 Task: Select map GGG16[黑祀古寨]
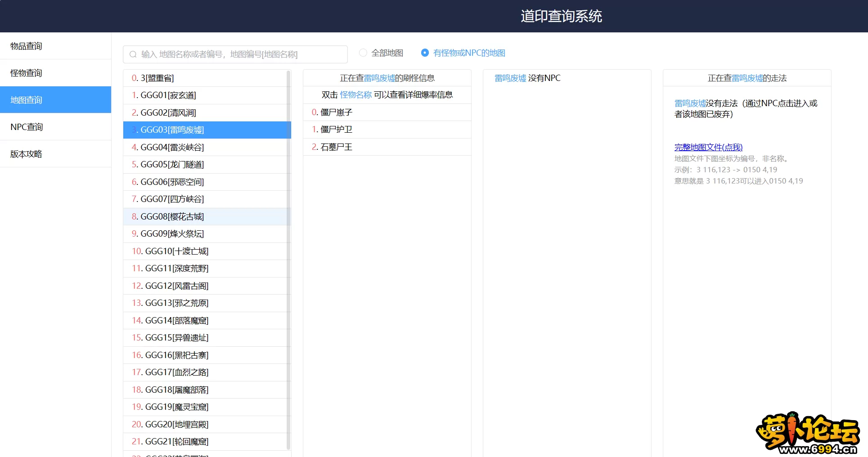[207, 355]
